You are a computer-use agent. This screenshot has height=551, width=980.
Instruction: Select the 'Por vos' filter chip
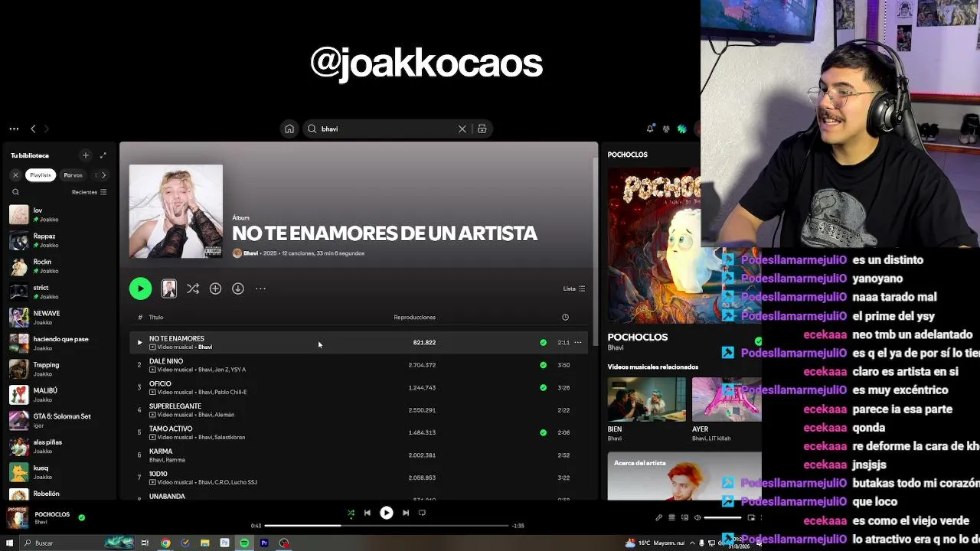(73, 174)
